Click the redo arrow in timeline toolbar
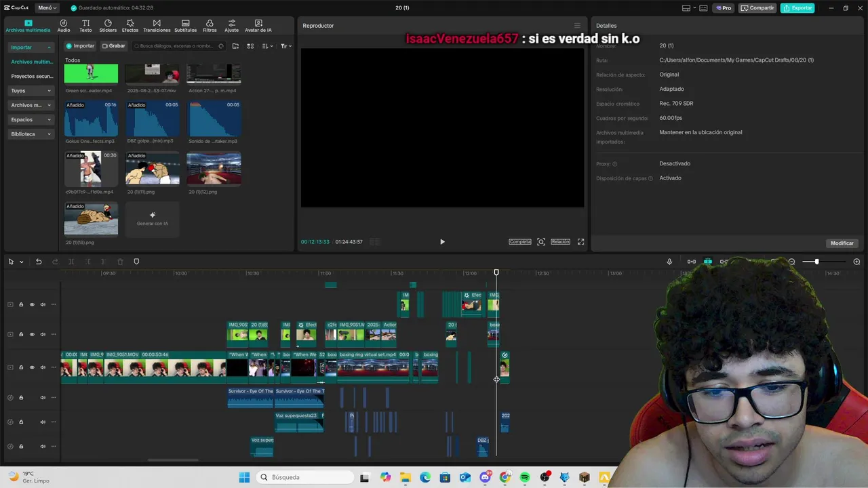Viewport: 868px width, 488px height. pyautogui.click(x=55, y=262)
